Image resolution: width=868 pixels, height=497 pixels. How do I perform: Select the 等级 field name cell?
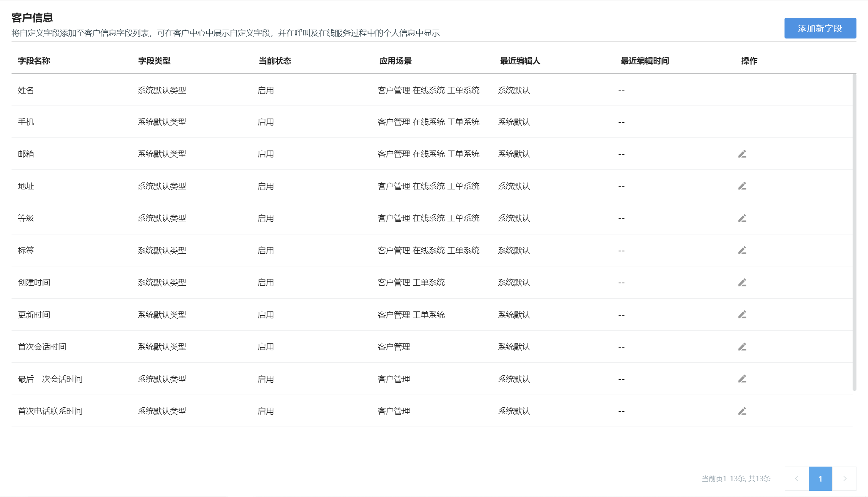point(26,218)
